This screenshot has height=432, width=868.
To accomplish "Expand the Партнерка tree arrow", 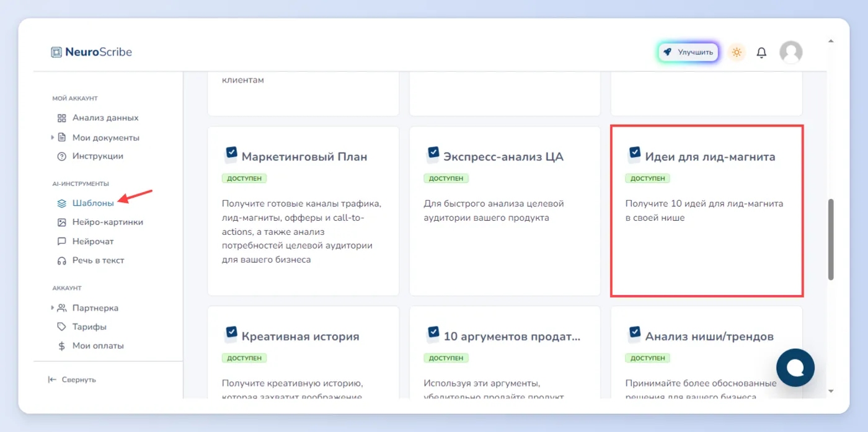I will [53, 307].
